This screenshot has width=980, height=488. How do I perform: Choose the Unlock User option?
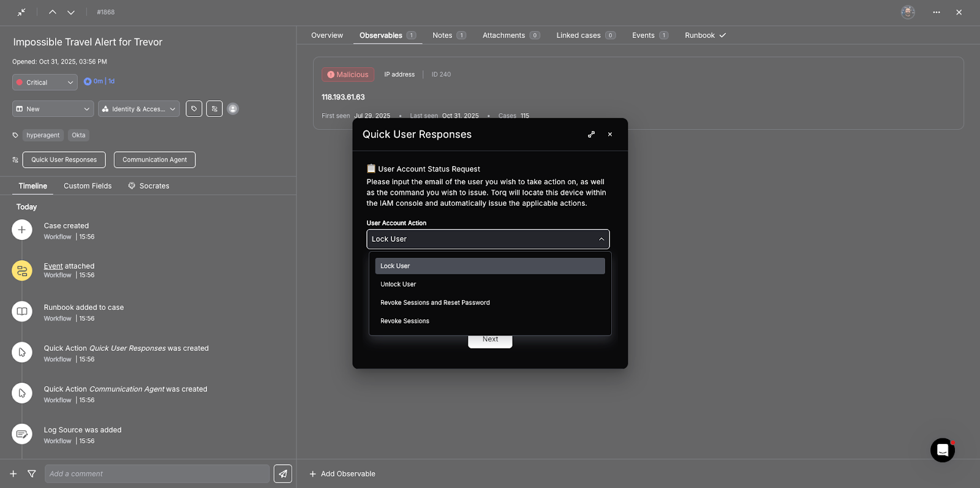click(398, 284)
